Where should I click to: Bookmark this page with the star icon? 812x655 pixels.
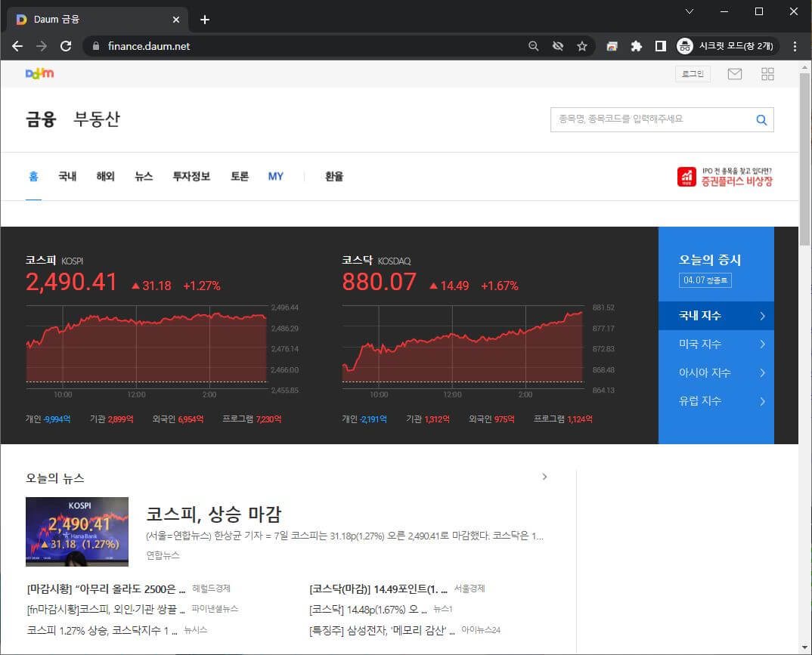582,46
